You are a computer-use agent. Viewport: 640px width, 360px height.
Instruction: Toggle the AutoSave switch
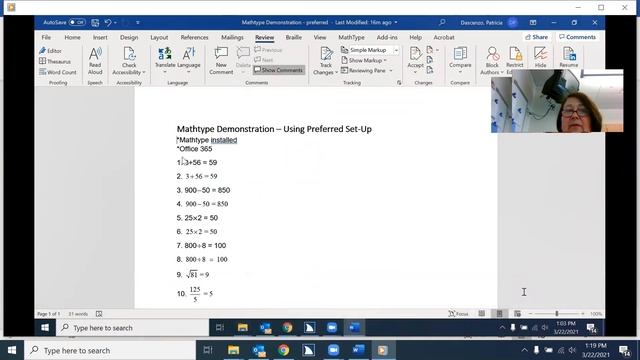[x=77, y=22]
